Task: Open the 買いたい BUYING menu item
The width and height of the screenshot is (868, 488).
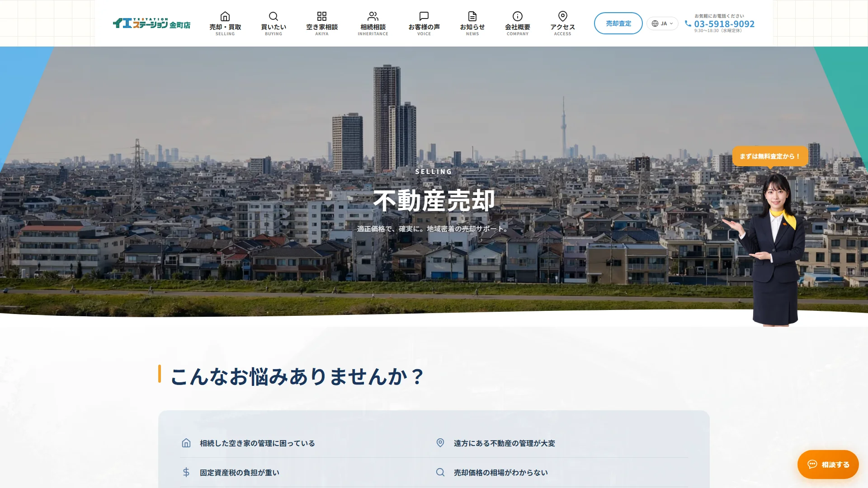Action: (x=274, y=23)
